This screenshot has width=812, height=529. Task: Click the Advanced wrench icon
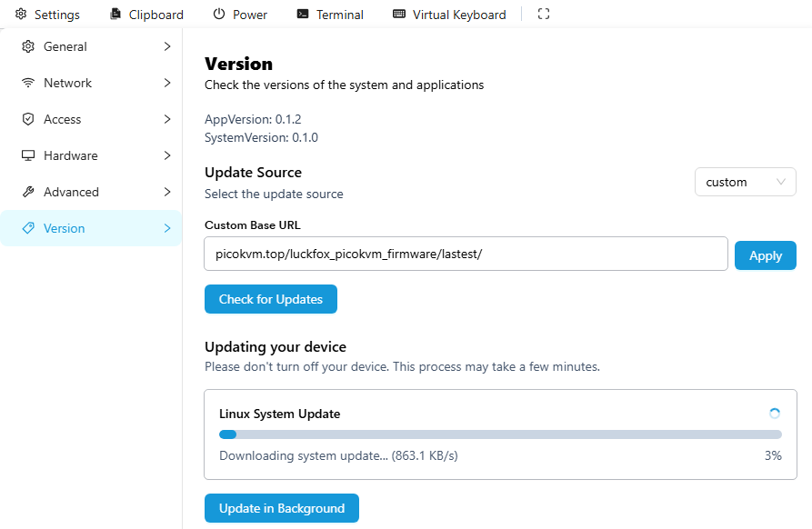coord(28,192)
